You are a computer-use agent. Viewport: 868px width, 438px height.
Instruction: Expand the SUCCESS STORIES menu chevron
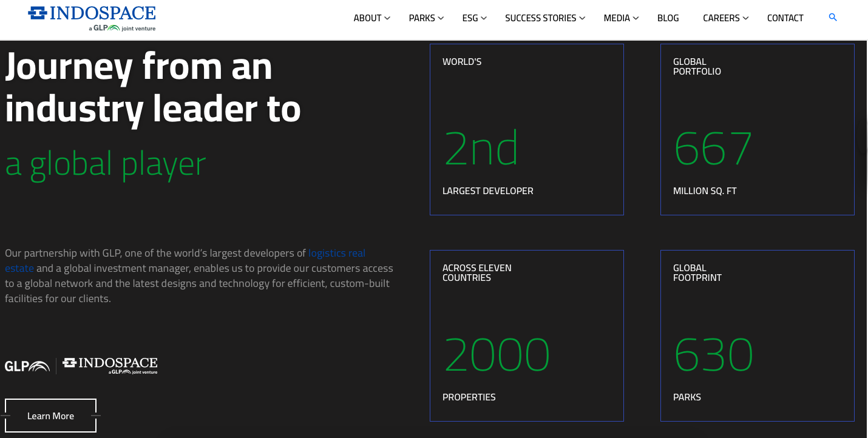coord(582,18)
